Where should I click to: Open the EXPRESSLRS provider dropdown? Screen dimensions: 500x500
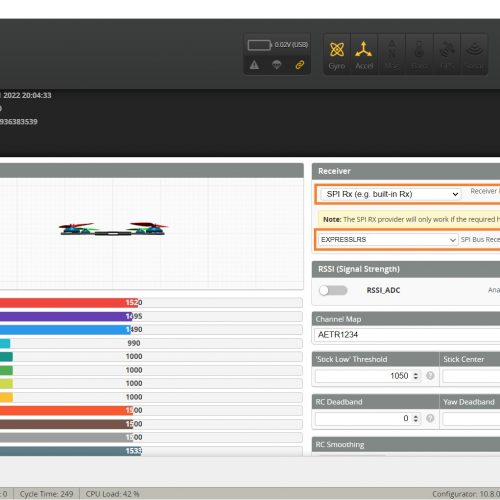(x=388, y=240)
